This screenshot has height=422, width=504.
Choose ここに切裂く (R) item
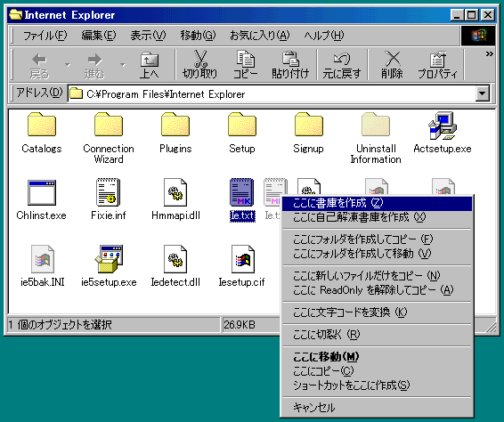coord(377,335)
